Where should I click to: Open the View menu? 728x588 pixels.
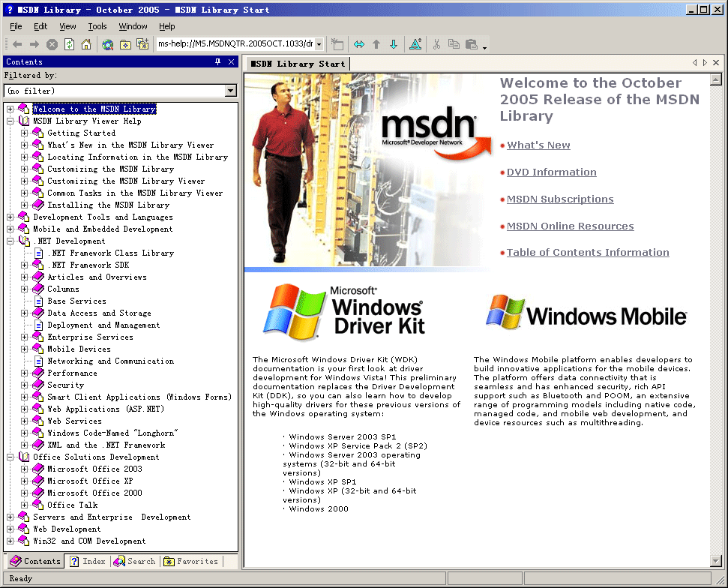[67, 26]
